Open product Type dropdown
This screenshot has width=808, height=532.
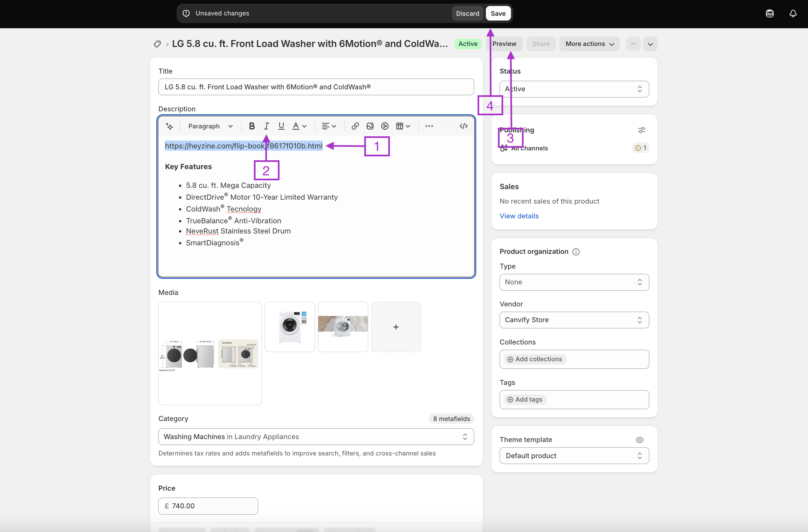(x=574, y=282)
